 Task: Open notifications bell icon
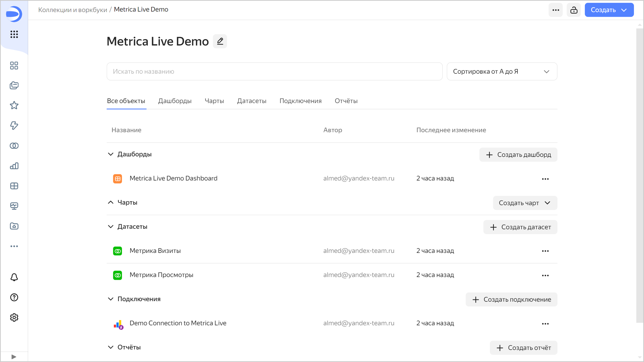[x=14, y=277]
